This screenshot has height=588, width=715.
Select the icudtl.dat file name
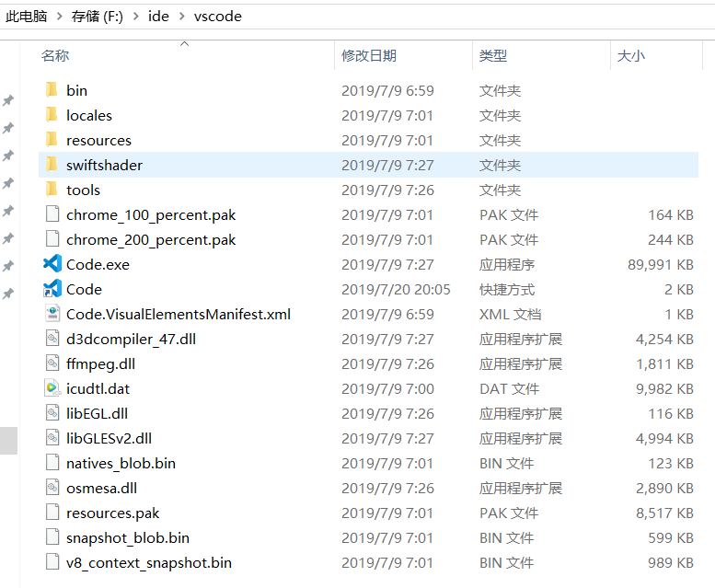tap(98, 389)
